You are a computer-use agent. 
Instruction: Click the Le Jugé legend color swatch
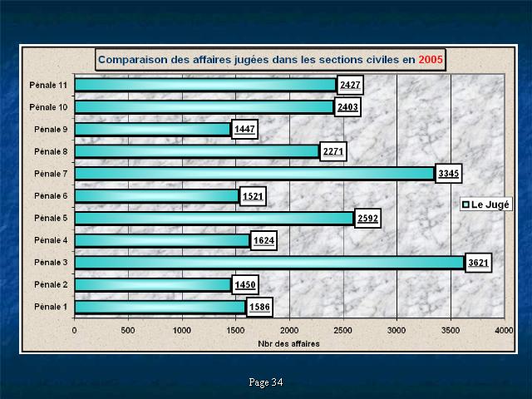point(465,204)
